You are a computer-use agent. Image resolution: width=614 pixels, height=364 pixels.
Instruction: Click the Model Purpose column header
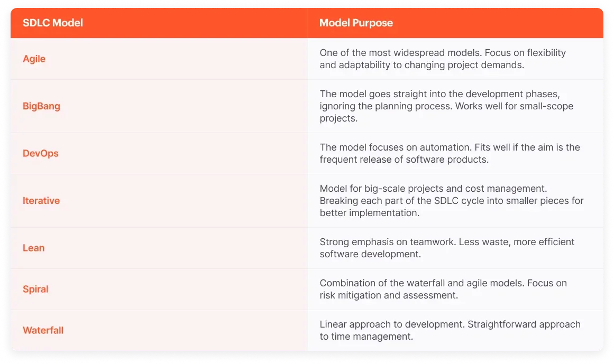click(x=356, y=23)
